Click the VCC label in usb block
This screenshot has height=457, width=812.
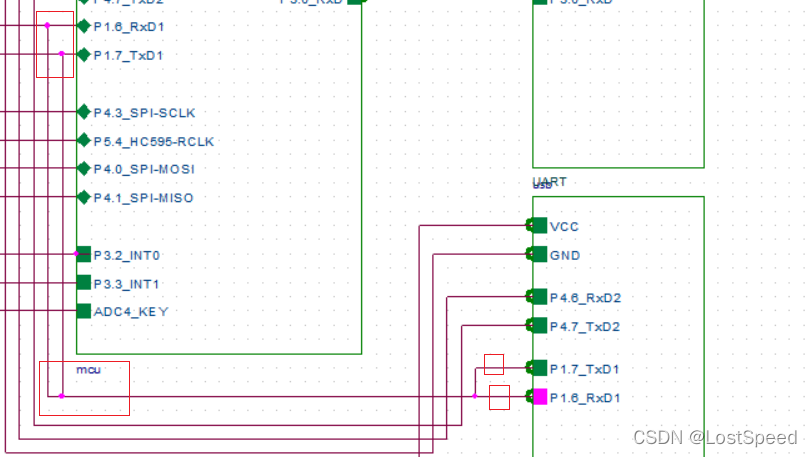564,227
